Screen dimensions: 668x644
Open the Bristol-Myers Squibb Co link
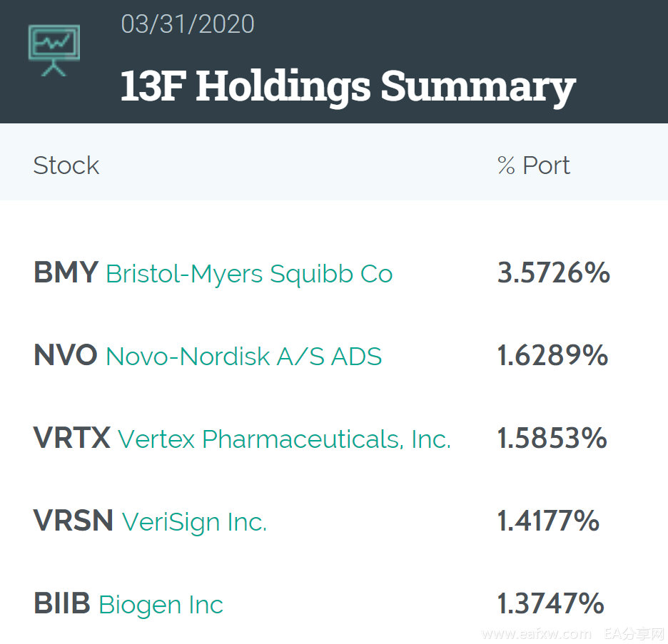pyautogui.click(x=249, y=274)
